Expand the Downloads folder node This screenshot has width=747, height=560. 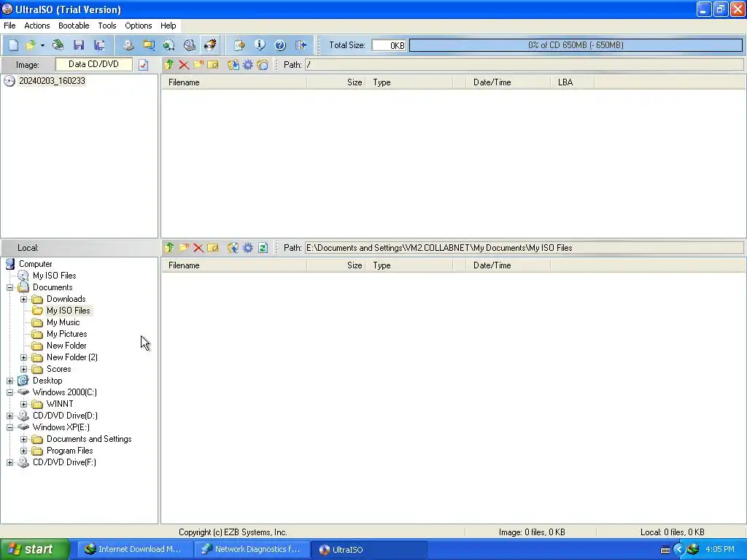tap(24, 300)
